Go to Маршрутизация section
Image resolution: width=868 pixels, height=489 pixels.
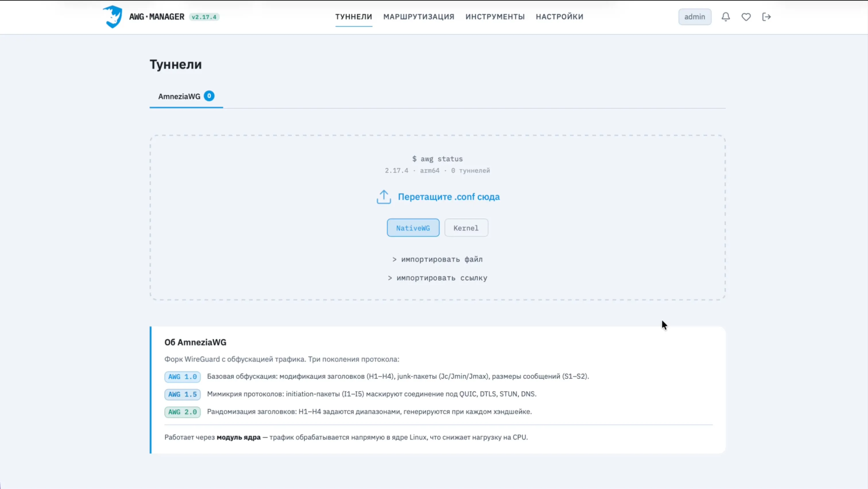[419, 17]
